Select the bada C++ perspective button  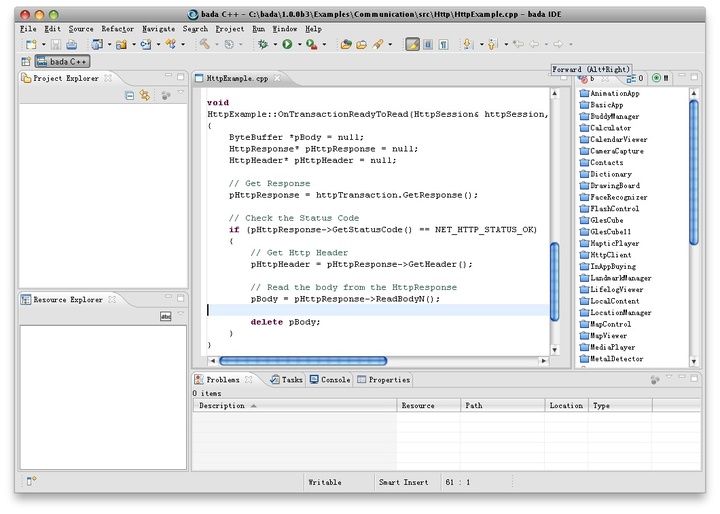pyautogui.click(x=62, y=61)
